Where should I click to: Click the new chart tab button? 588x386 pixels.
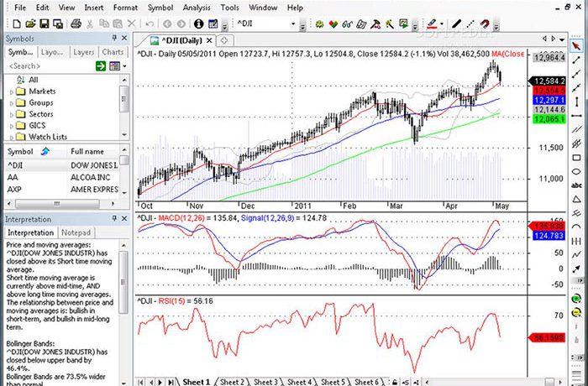[224, 40]
